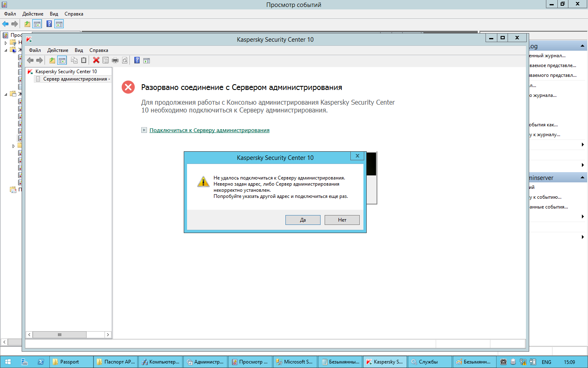Viewport: 588px width, 368px height.
Task: Click the Up one level icon in Просмотр событий toolbar
Action: pyautogui.click(x=27, y=24)
